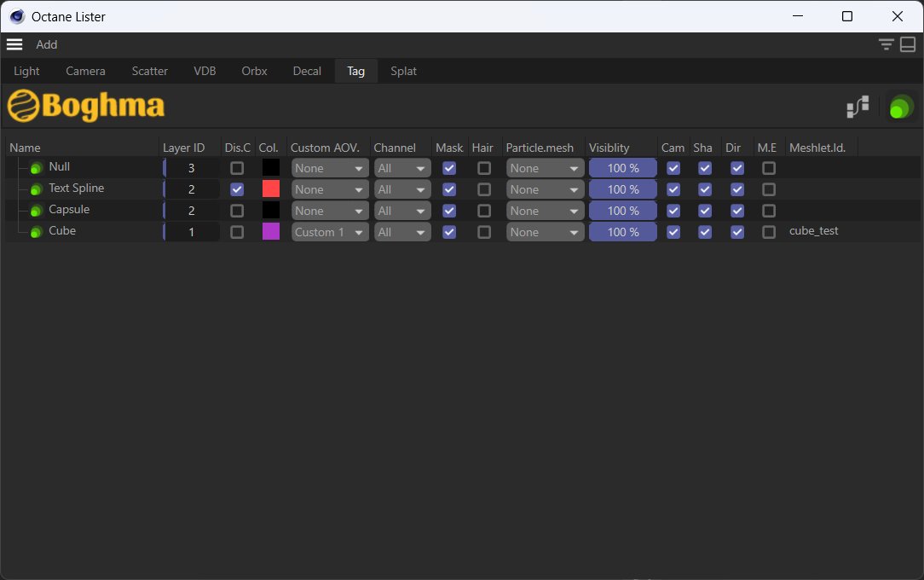Viewport: 924px width, 580px height.
Task: Click the Visiblity column header
Action: coord(609,148)
